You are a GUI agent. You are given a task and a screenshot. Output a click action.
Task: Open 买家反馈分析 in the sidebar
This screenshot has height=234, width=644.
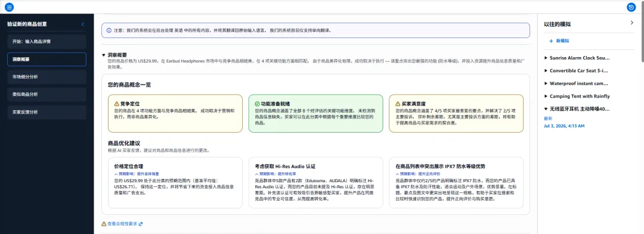coord(47,113)
